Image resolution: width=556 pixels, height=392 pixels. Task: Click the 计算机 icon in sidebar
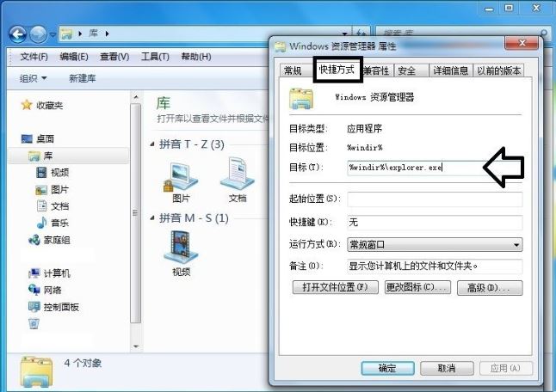34,273
